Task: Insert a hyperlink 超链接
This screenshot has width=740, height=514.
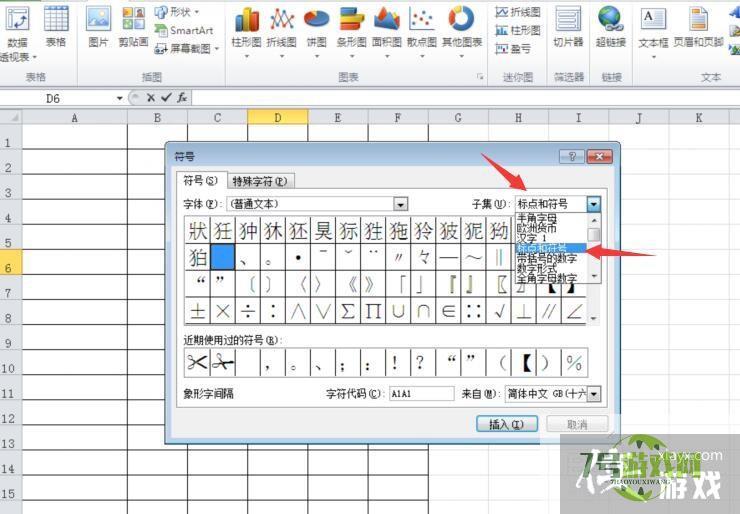Action: (x=611, y=27)
